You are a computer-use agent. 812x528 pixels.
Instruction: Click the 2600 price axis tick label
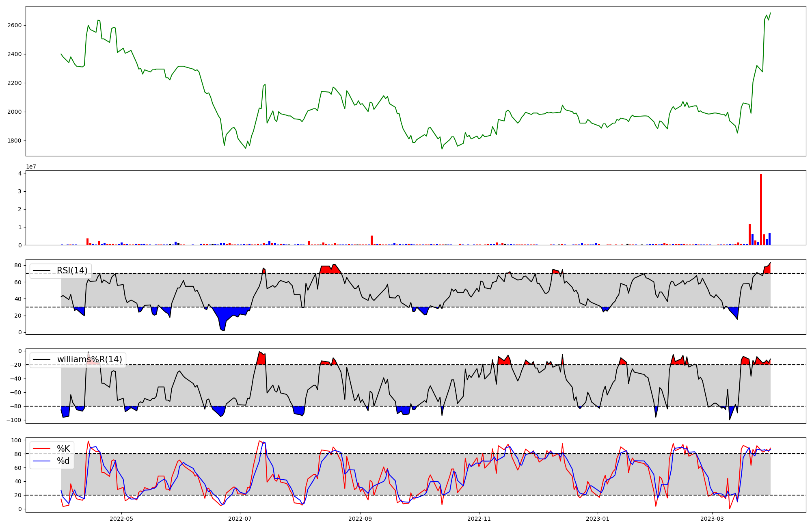pos(15,25)
